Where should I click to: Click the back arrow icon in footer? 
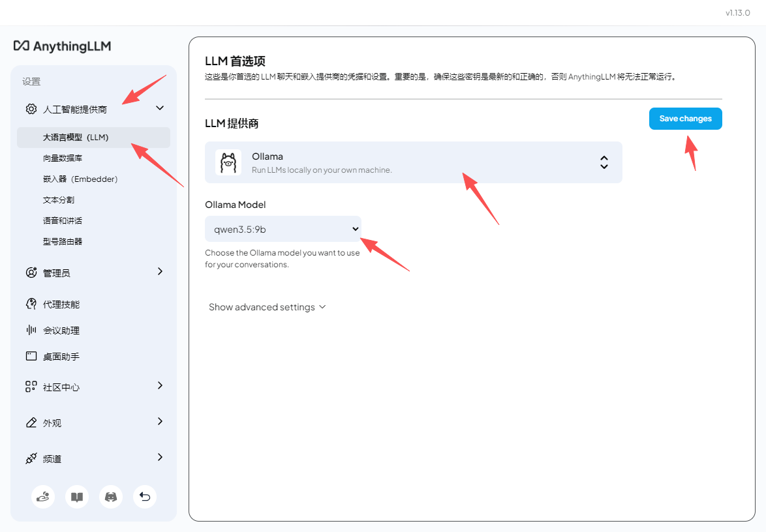pos(145,497)
